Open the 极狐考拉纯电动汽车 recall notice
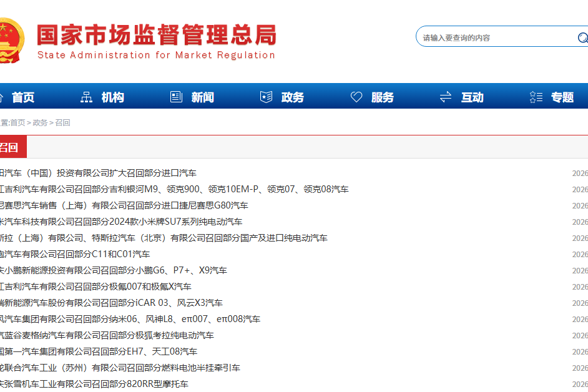The image size is (588, 392). pos(107,335)
